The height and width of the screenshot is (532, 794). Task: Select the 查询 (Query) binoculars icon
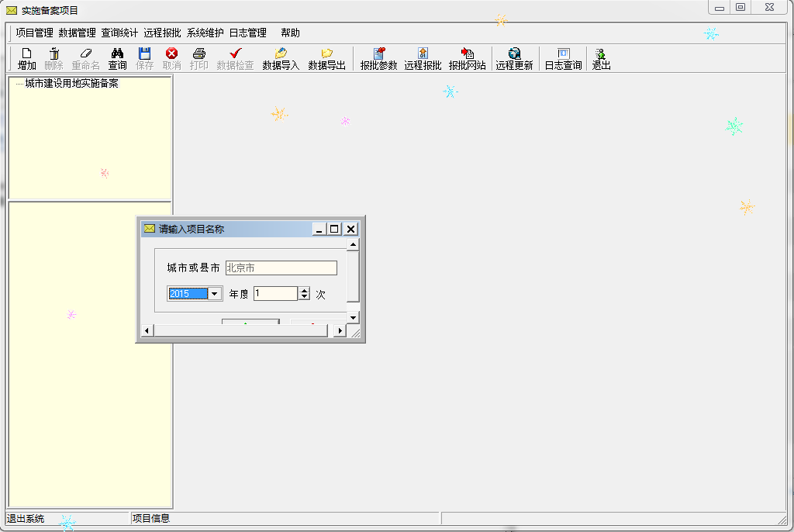coord(116,57)
